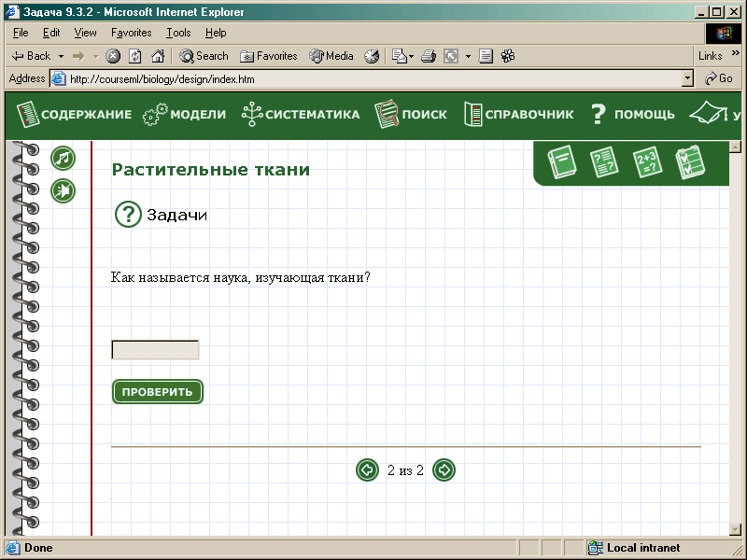Click the answer input field
This screenshot has width=747, height=560.
[155, 350]
